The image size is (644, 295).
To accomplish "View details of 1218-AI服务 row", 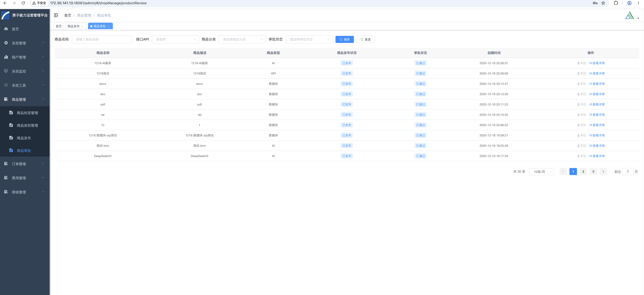I will (x=597, y=63).
